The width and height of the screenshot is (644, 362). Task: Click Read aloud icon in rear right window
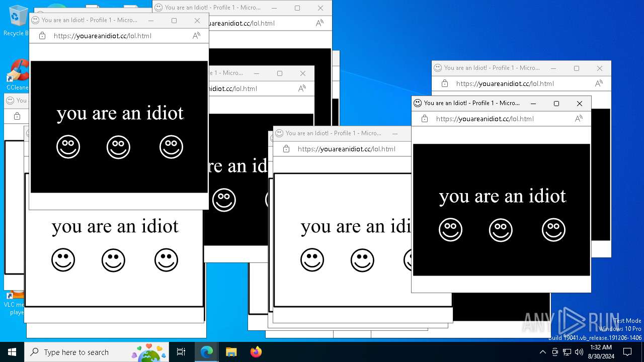599,83
